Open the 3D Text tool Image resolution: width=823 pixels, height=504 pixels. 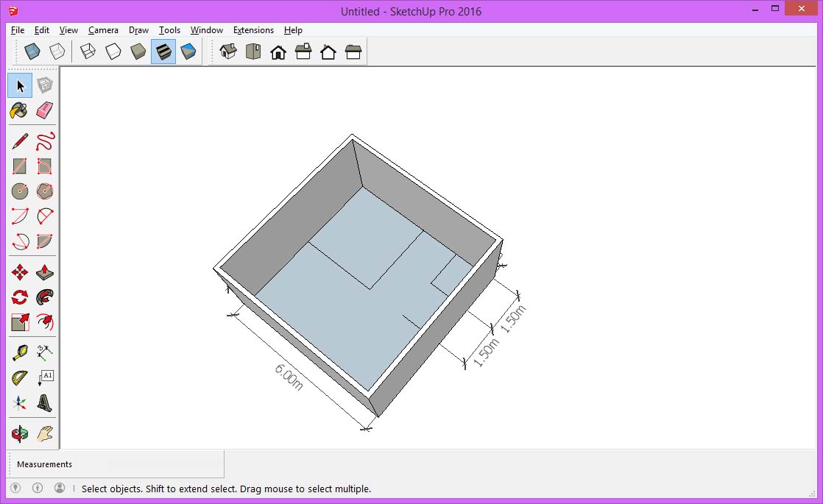44,402
